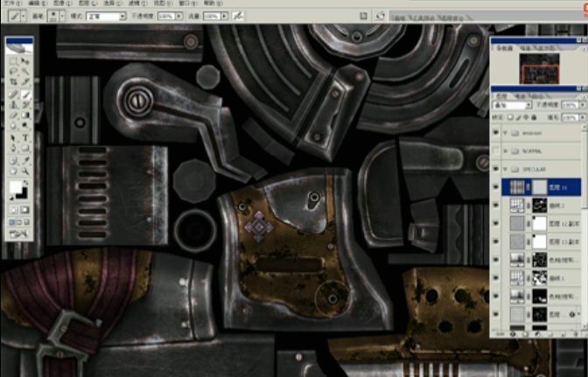Click the Navigator preview thumbnail
588x377 pixels.
click(539, 68)
